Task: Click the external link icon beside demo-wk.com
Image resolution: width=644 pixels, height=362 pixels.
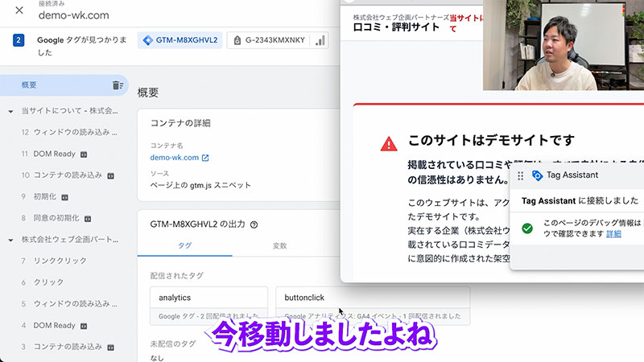Action: pyautogui.click(x=205, y=158)
